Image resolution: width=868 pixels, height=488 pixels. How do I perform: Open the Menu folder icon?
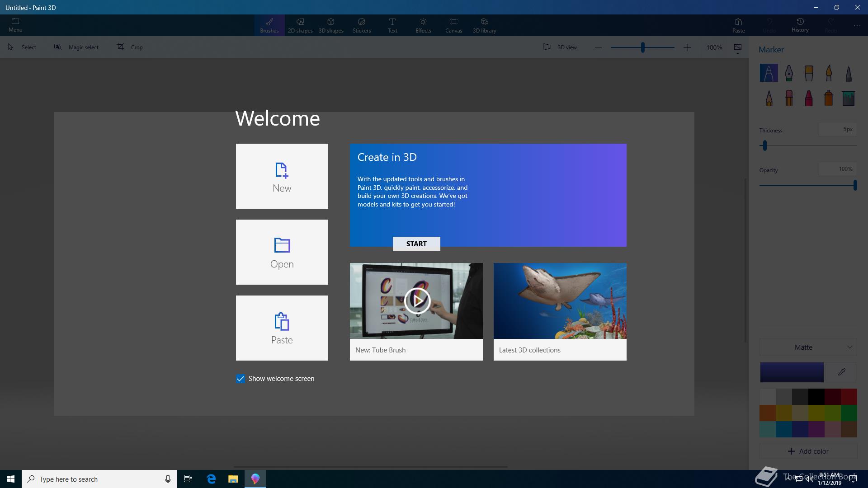(15, 25)
